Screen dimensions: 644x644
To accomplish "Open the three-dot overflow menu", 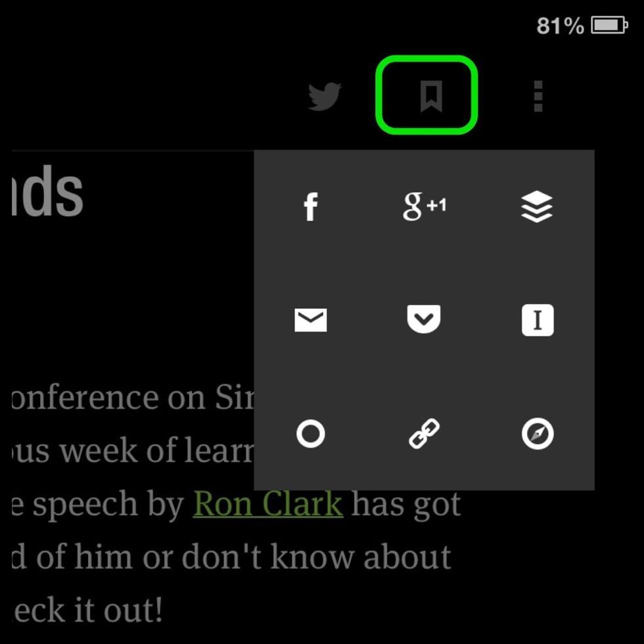I will coord(538,96).
